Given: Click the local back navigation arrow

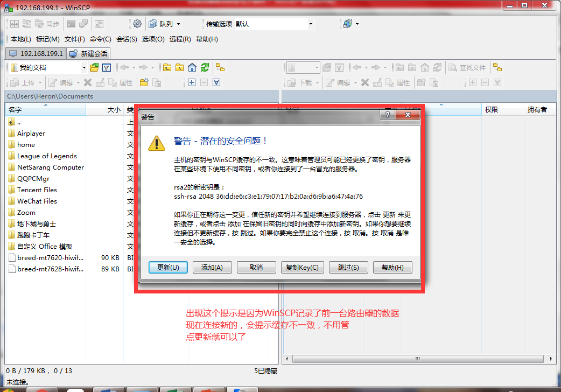Looking at the screenshot, I should (x=124, y=67).
